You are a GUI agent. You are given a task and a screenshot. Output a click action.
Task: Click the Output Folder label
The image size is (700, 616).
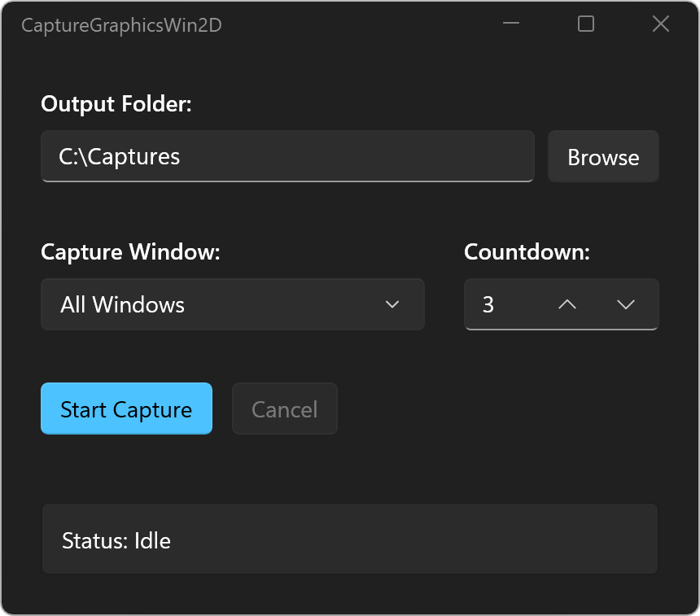coord(116,104)
